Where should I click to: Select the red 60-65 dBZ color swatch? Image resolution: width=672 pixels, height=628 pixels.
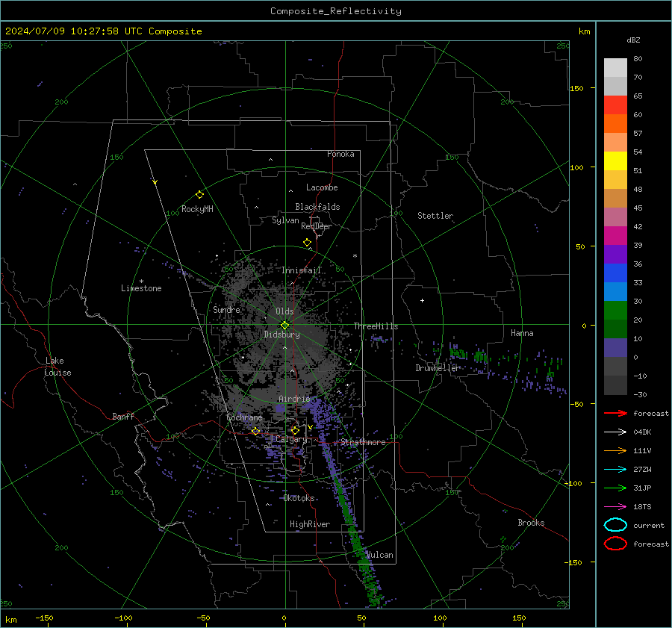pyautogui.click(x=615, y=105)
